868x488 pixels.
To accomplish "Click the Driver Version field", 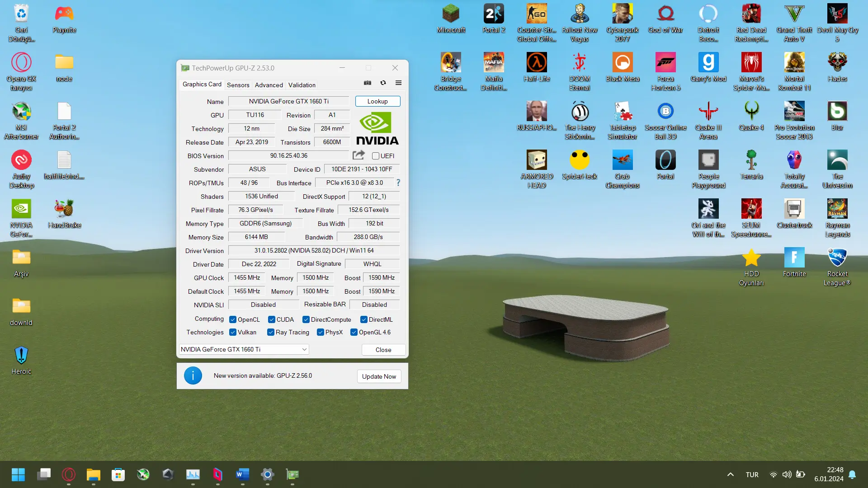I will coord(314,250).
